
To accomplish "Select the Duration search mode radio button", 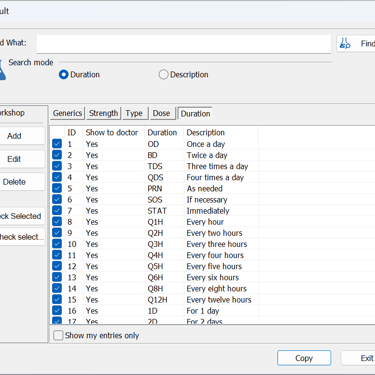I will click(63, 75).
